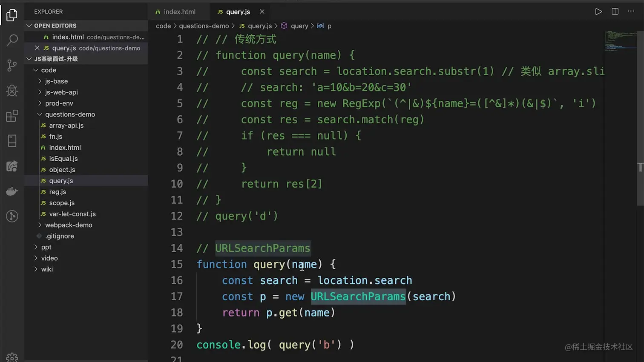
Task: Expand the wiki folder
Action: [86, 269]
